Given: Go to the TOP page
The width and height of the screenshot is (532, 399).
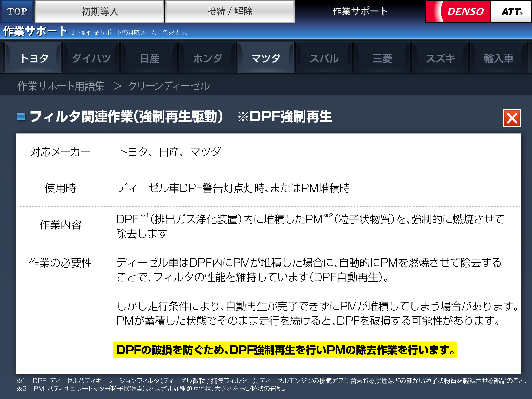Looking at the screenshot, I should (x=17, y=11).
